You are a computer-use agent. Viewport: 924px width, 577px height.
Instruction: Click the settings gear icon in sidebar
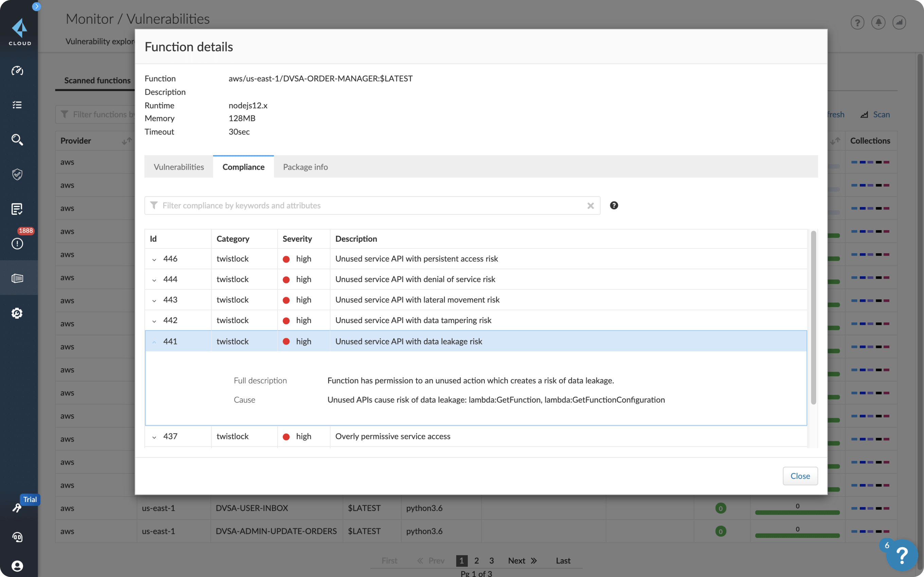[x=17, y=314]
